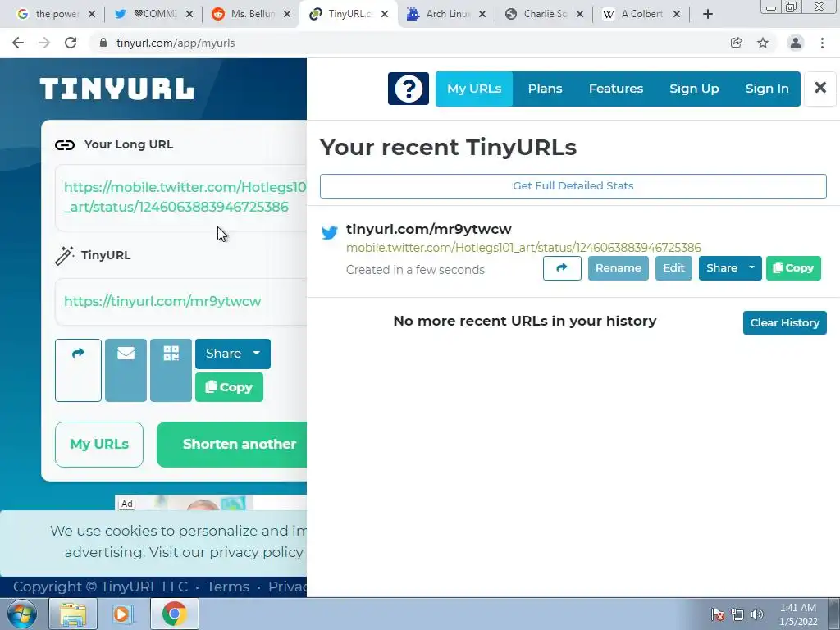Close the TinyURL tab
The image size is (840, 630).
pos(385,14)
